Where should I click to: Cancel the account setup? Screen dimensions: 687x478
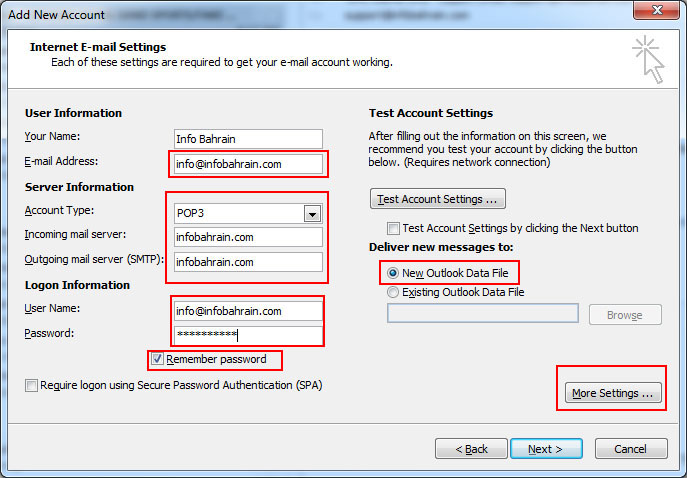pyautogui.click(x=630, y=449)
